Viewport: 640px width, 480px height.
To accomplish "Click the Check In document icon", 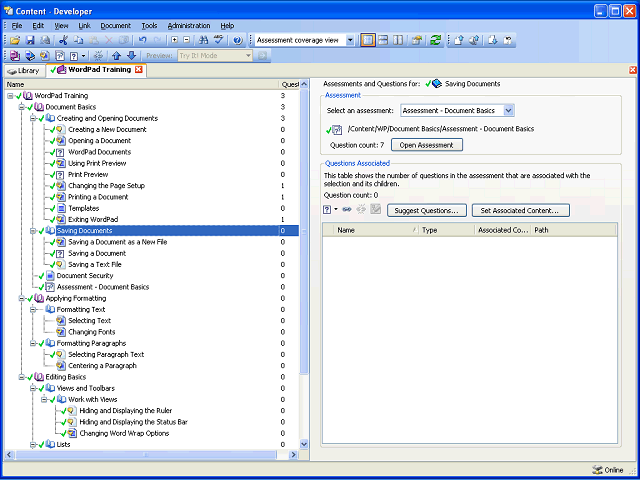I will click(459, 40).
